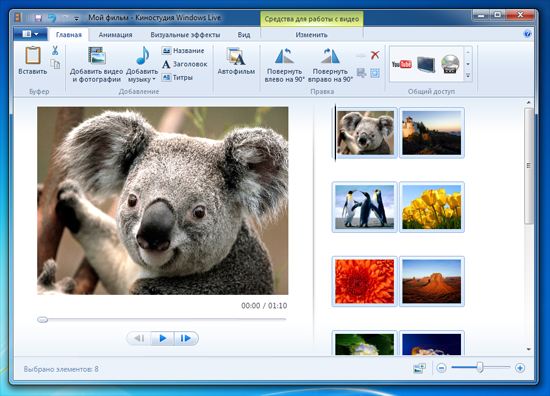The image size is (550, 396).
Task: Customize the quick access toolbar dropdown
Action: [x=76, y=18]
